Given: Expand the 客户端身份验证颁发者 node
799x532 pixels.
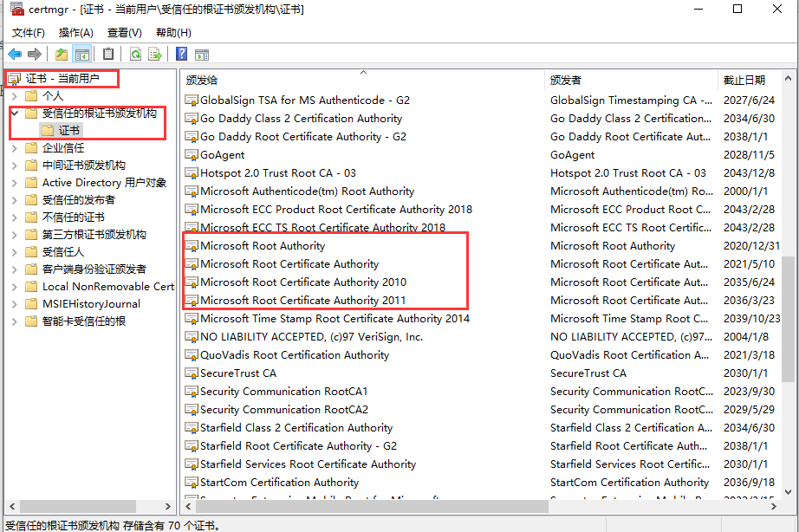Looking at the screenshot, I should (x=14, y=269).
